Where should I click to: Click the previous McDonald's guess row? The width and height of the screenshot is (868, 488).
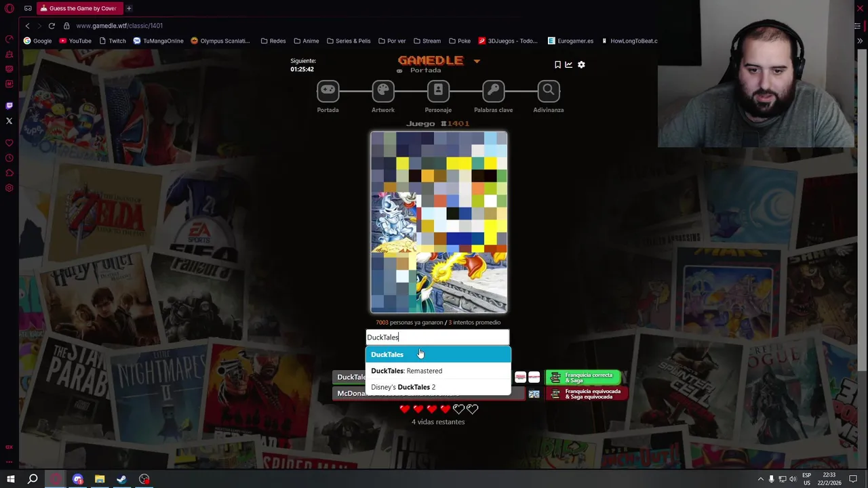(429, 394)
